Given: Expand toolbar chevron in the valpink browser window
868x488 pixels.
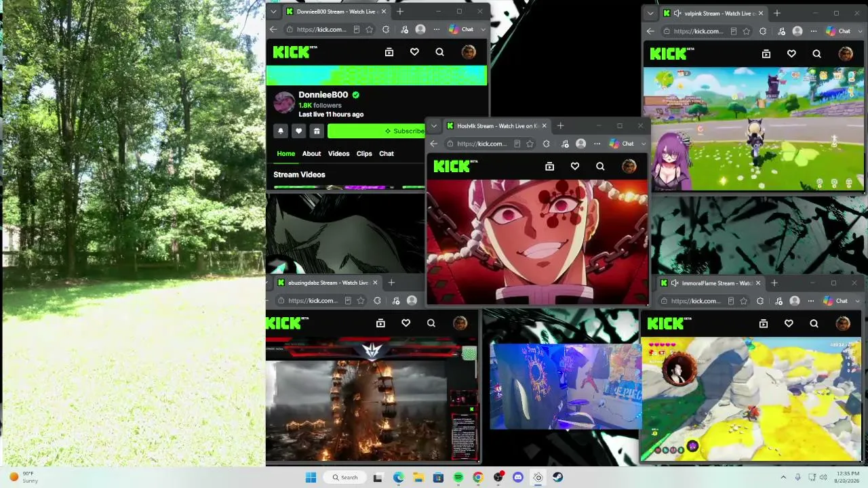Looking at the screenshot, I should point(860,31).
